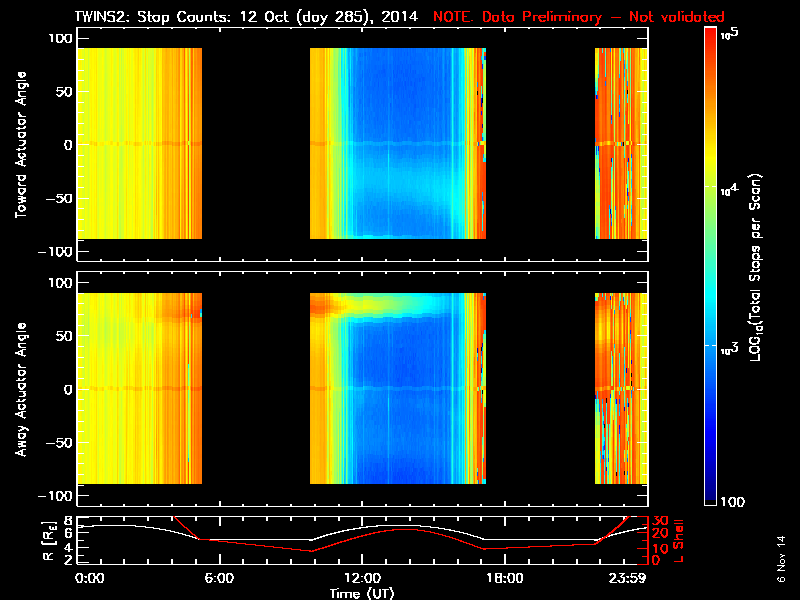Image resolution: width=800 pixels, height=600 pixels.
Task: Click the 10^3 mark on the color bar
Action: click(x=730, y=349)
